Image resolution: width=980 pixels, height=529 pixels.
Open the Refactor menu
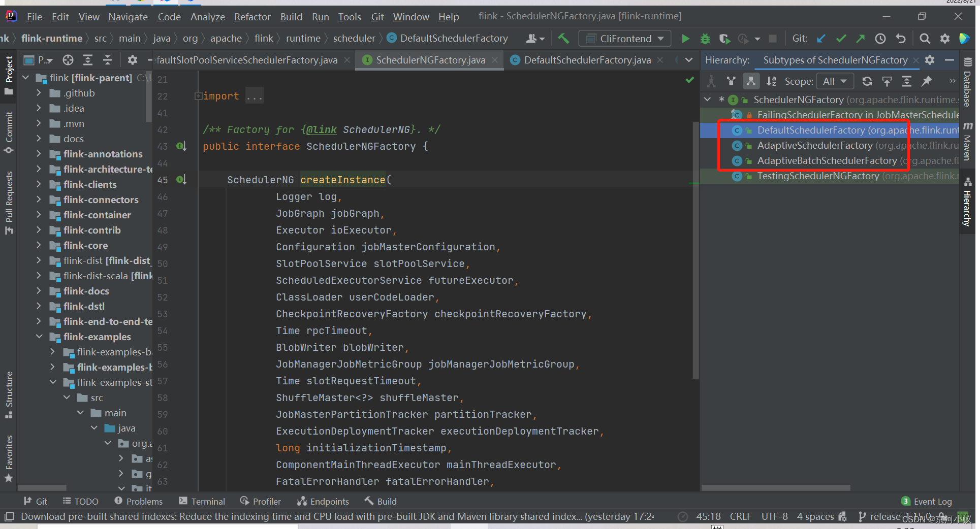pyautogui.click(x=252, y=17)
